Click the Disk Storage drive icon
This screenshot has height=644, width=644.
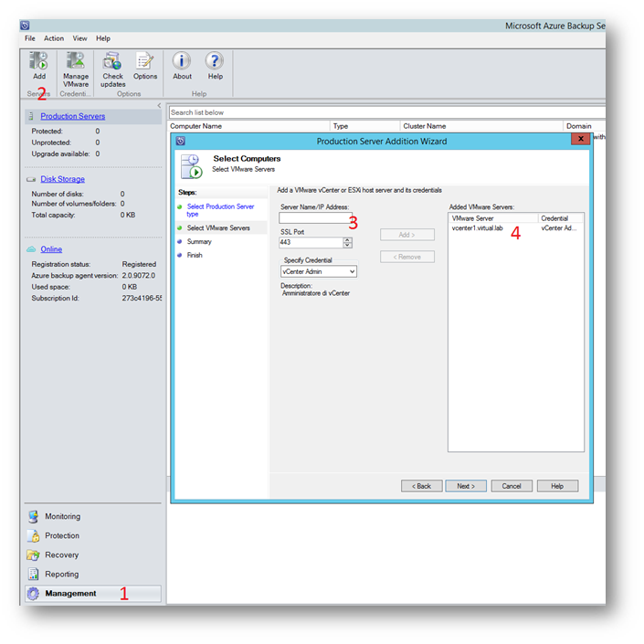pyautogui.click(x=31, y=179)
